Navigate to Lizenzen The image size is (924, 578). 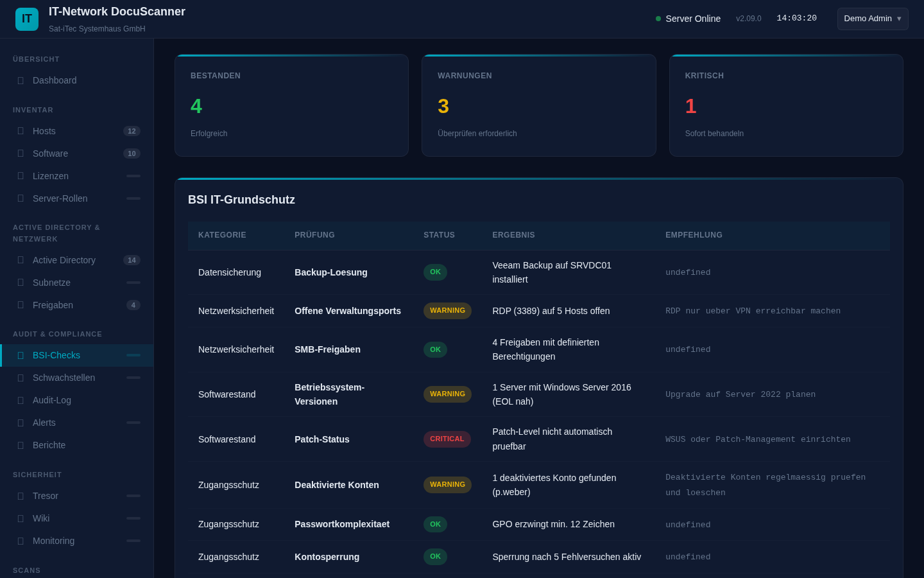click(77, 176)
